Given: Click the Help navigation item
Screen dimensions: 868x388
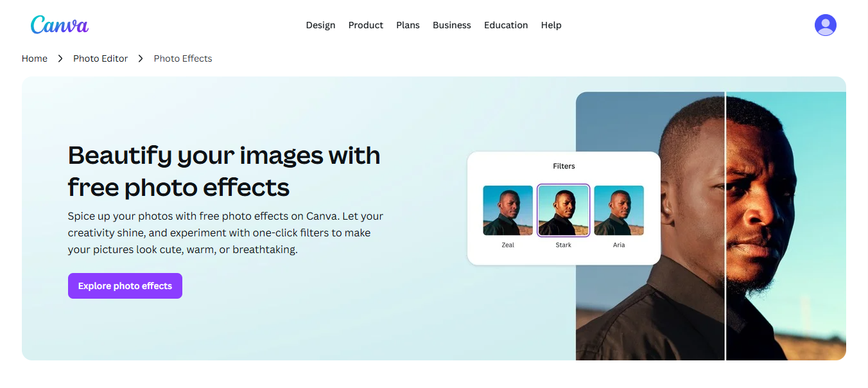Looking at the screenshot, I should [551, 25].
